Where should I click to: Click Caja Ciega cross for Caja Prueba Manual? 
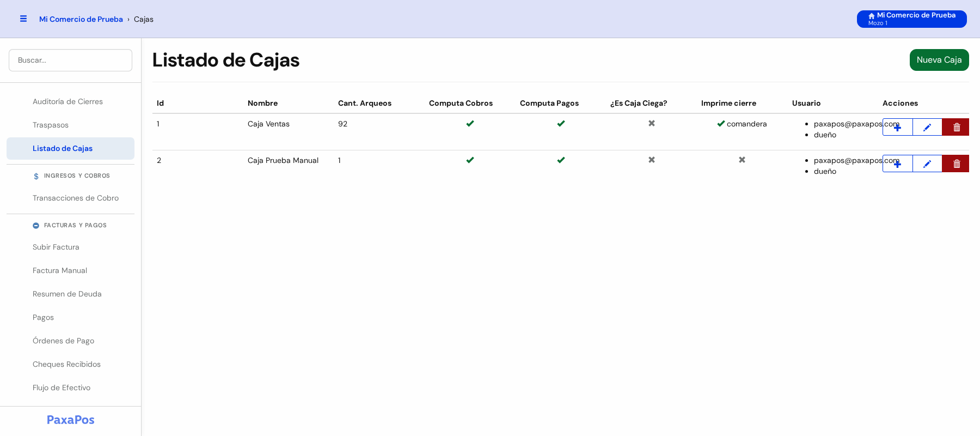pyautogui.click(x=652, y=160)
